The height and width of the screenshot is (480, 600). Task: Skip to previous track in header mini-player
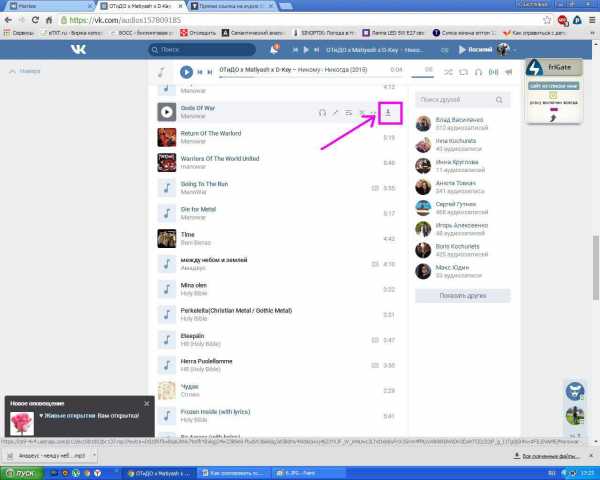point(295,50)
